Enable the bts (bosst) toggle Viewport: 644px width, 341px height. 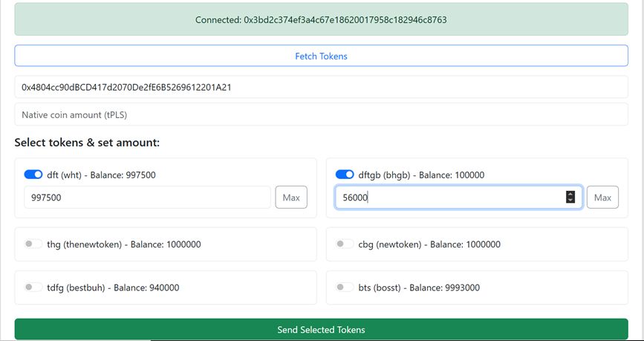coord(345,288)
